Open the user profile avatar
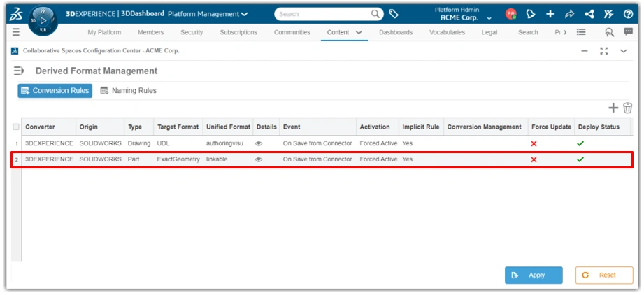This screenshot has width=644, height=295. (x=510, y=14)
